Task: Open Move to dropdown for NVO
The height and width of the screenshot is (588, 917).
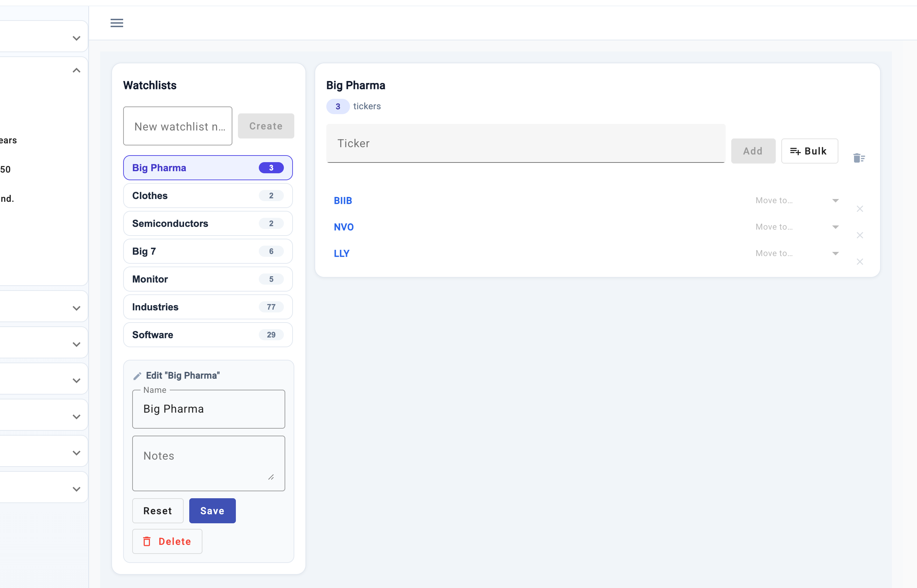Action: 796,227
